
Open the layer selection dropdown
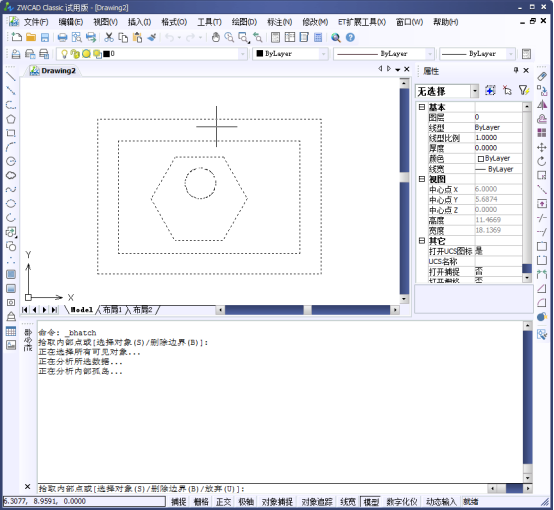243,54
